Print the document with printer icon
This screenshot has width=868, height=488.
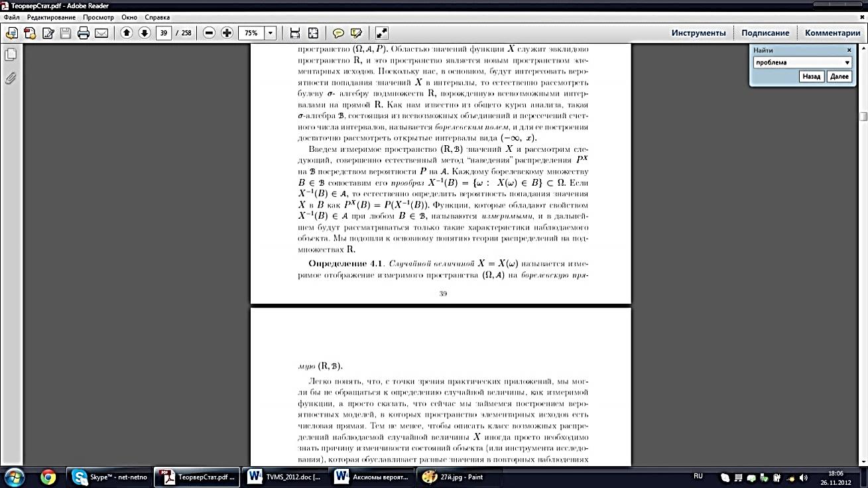tap(84, 32)
